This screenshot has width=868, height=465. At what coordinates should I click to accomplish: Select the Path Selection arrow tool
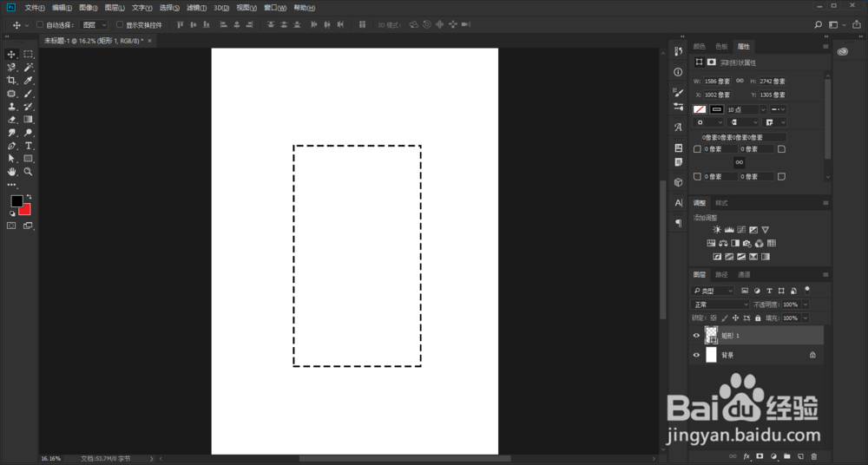tap(11, 159)
